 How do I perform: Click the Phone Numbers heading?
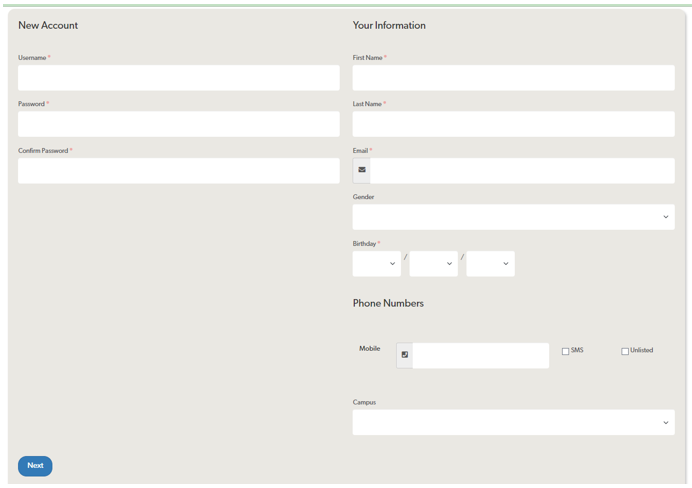click(388, 304)
